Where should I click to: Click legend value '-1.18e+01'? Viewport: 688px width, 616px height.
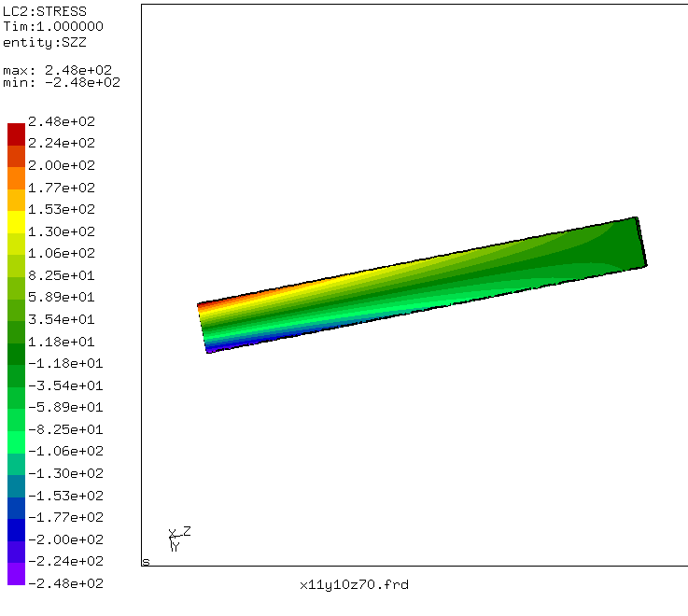[66, 363]
